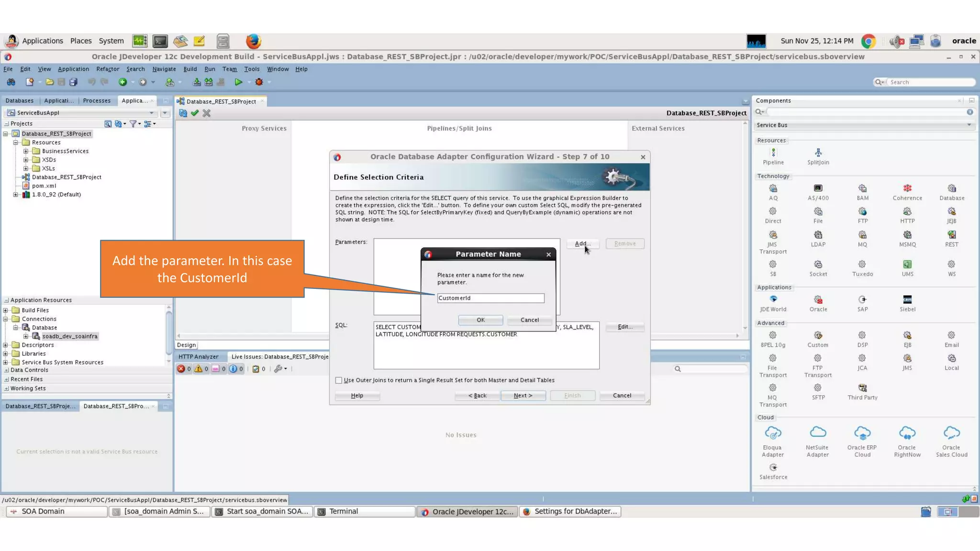980x551 pixels.
Task: Launch Firefox from the top panel
Action: point(253,41)
